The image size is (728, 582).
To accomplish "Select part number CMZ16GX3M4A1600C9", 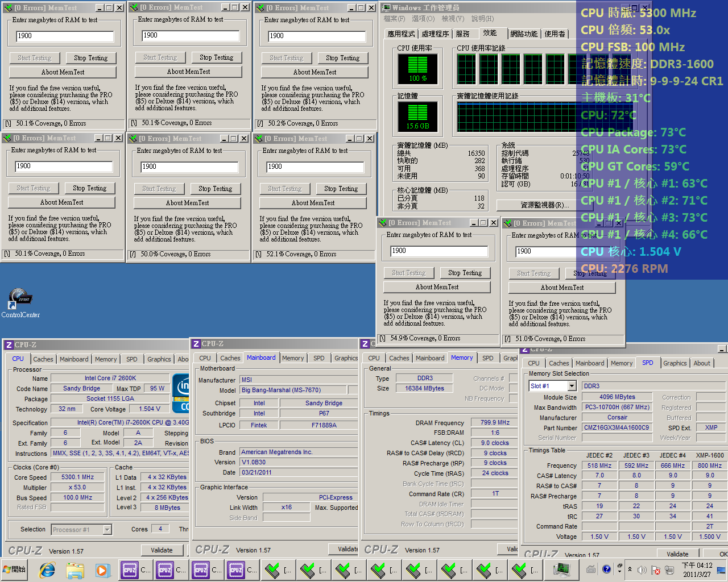I will (617, 427).
